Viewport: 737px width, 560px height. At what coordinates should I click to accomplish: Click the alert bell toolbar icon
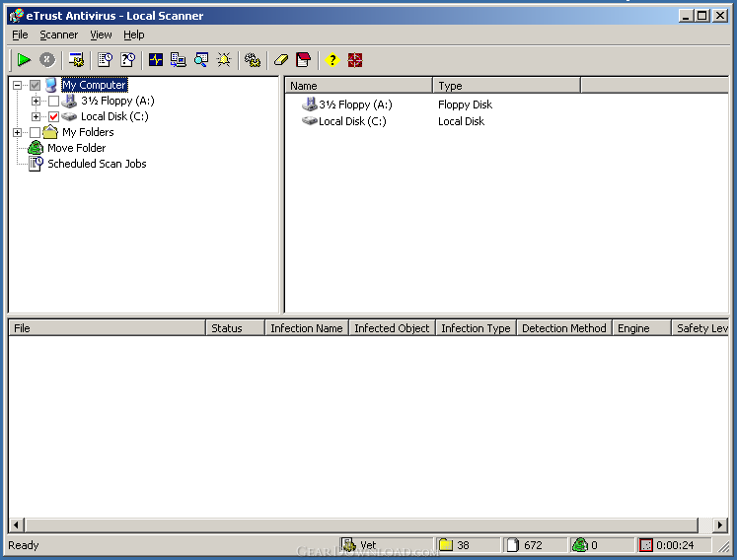pos(224,60)
